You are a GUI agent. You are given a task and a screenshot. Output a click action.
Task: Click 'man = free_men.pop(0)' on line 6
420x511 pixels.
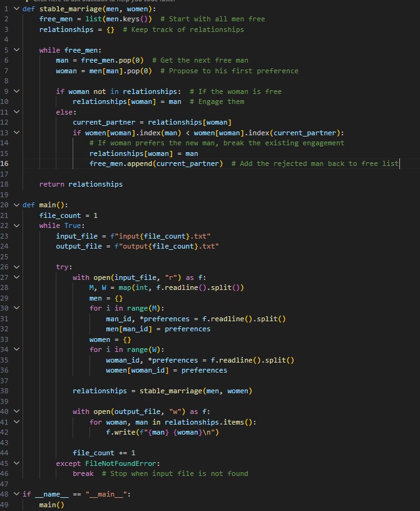coord(100,60)
